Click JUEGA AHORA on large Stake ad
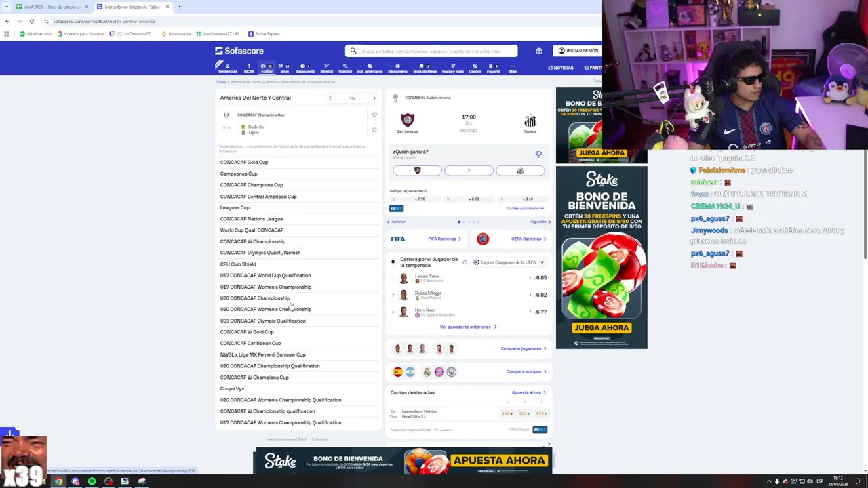Image resolution: width=868 pixels, height=488 pixels. click(601, 327)
